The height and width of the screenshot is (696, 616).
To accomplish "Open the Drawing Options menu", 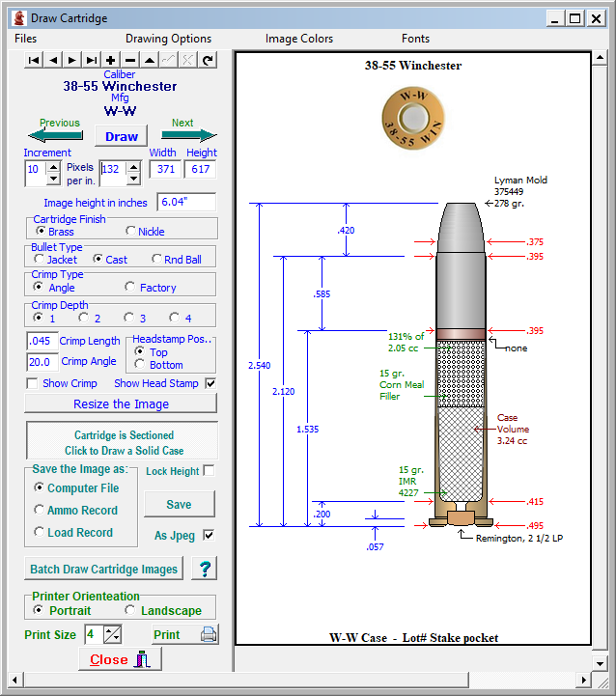I will click(x=168, y=39).
